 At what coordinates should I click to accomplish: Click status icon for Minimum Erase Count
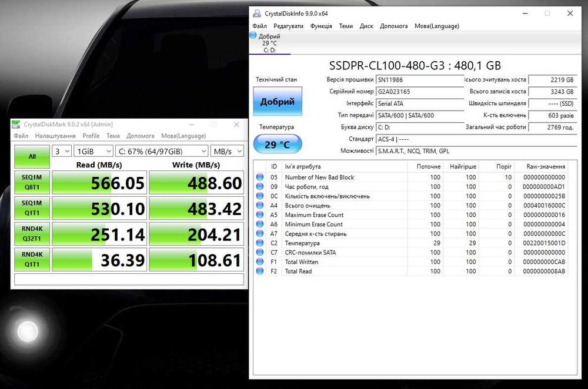click(259, 224)
